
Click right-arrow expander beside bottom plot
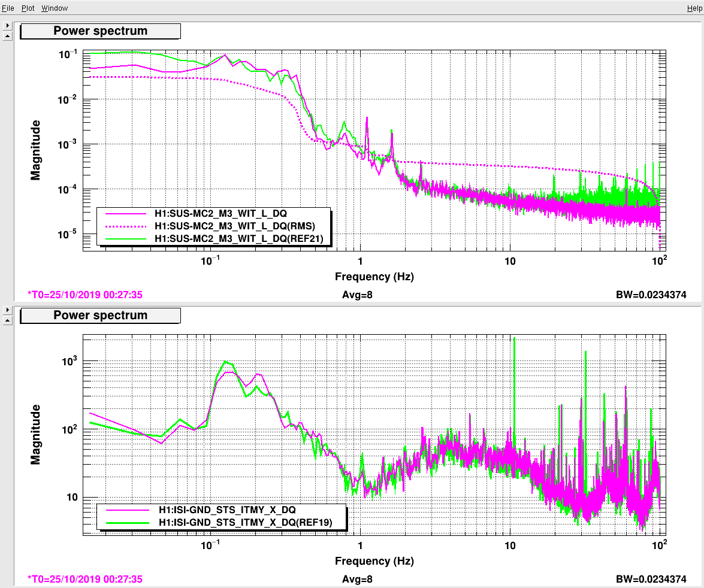[x=8, y=310]
